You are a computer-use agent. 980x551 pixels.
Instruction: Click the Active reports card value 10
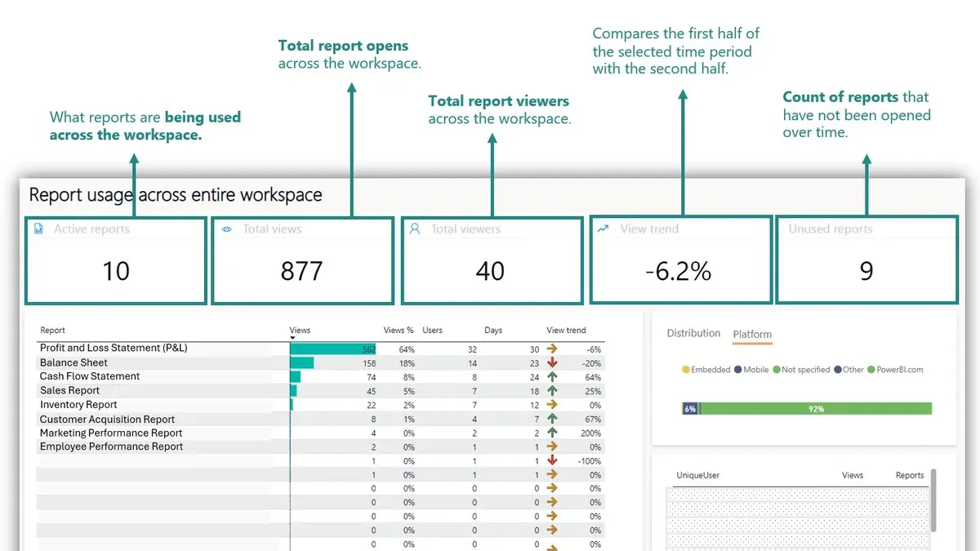pyautogui.click(x=116, y=271)
